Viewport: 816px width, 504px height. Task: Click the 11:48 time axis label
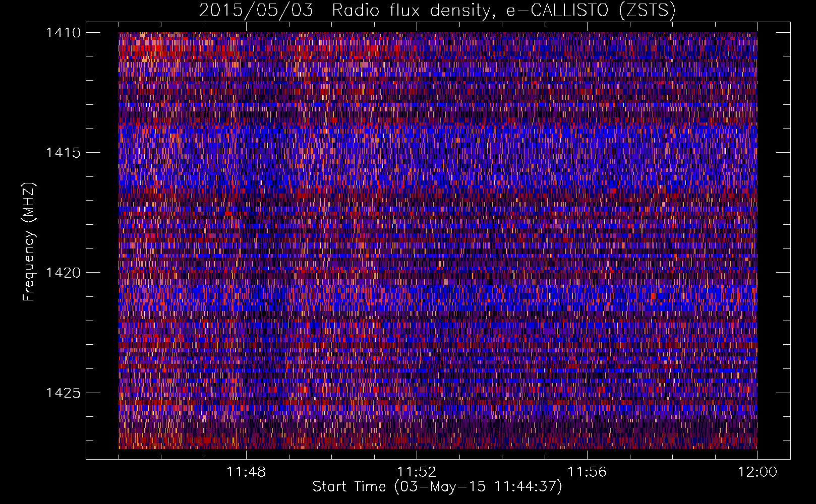click(246, 472)
